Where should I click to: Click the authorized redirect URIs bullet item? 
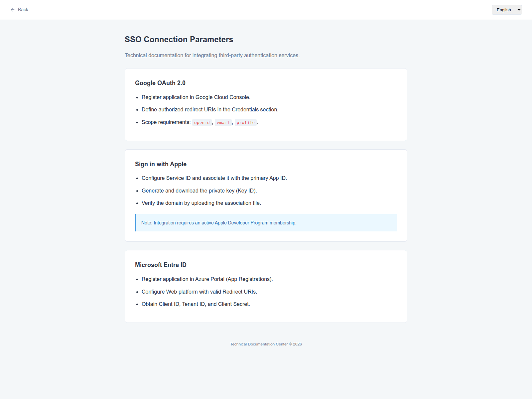click(210, 110)
